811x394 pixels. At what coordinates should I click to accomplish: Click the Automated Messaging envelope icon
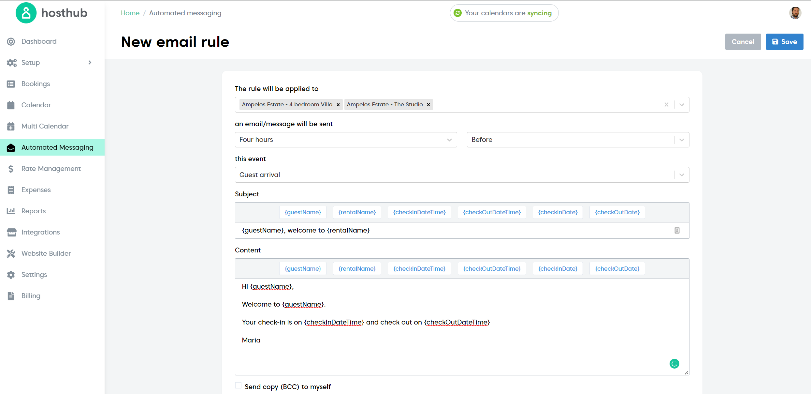pyautogui.click(x=11, y=147)
